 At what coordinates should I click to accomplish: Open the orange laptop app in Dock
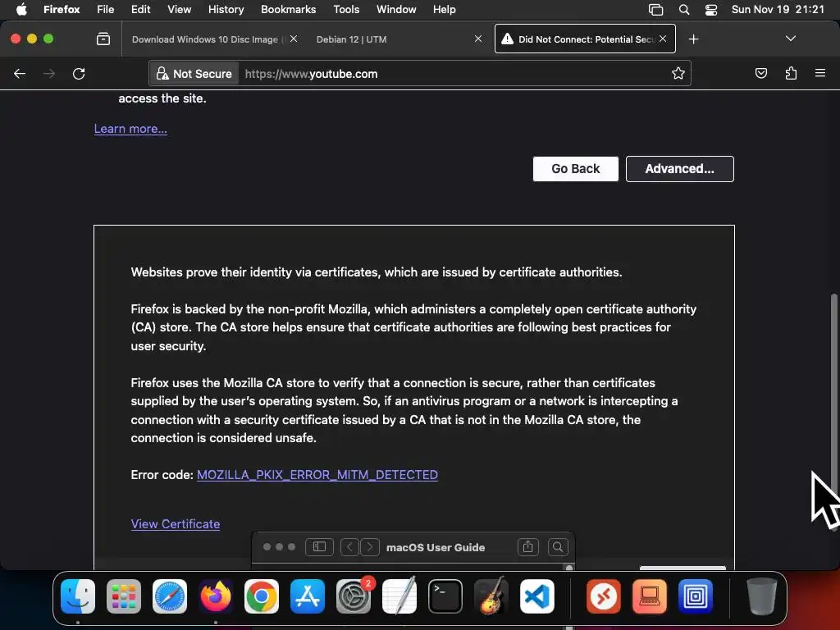point(650,596)
